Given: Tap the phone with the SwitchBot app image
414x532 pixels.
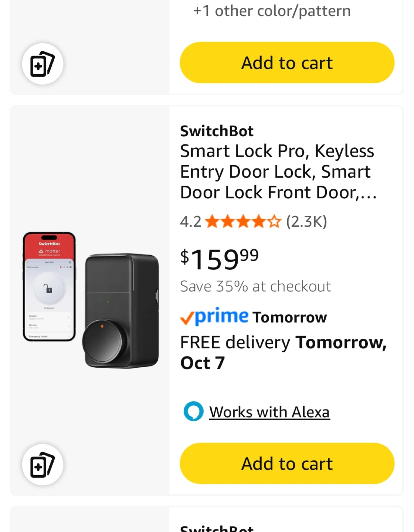Looking at the screenshot, I should pos(49,286).
